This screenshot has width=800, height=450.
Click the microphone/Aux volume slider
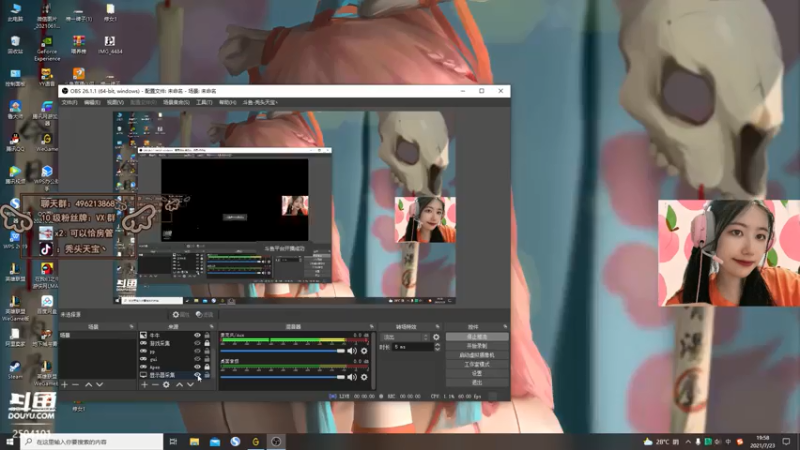(x=283, y=351)
